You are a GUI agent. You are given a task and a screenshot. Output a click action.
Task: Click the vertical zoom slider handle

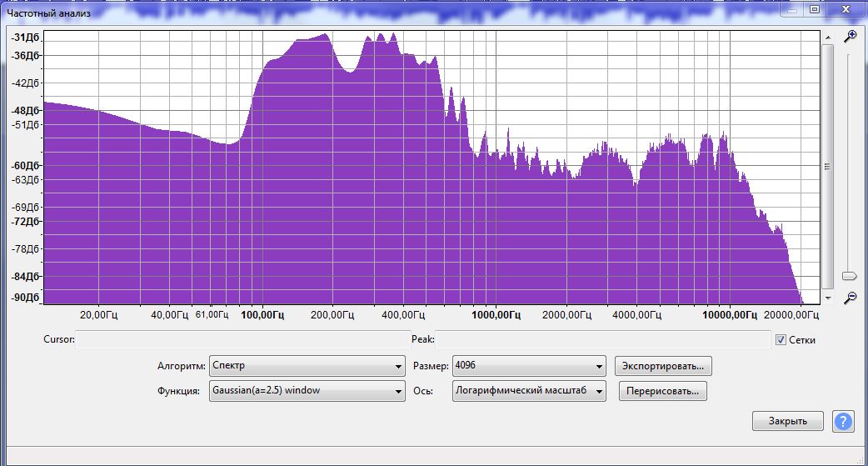pyautogui.click(x=849, y=276)
